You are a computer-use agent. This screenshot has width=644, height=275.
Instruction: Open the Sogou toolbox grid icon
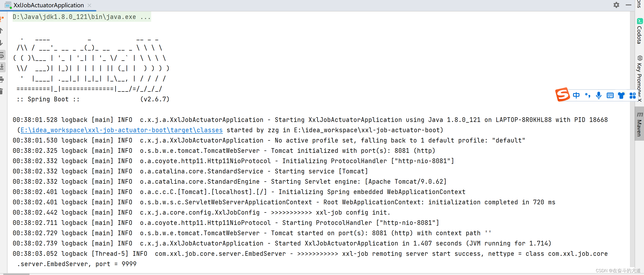pos(633,95)
